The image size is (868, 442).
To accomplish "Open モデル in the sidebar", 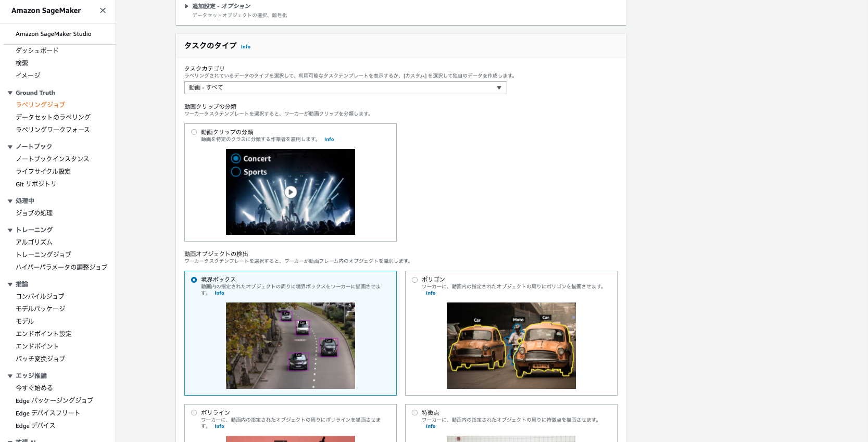I will [x=24, y=321].
